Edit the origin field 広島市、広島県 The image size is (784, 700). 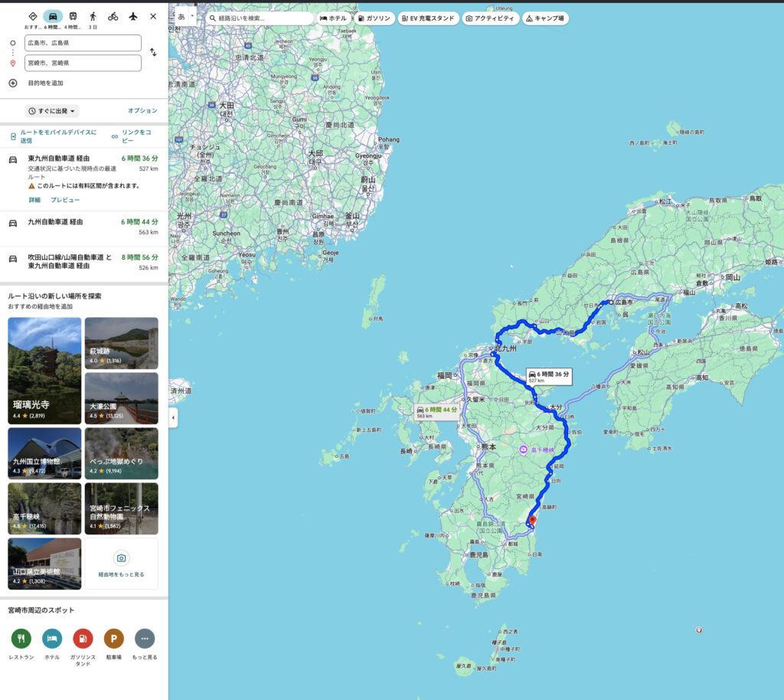tap(83, 43)
